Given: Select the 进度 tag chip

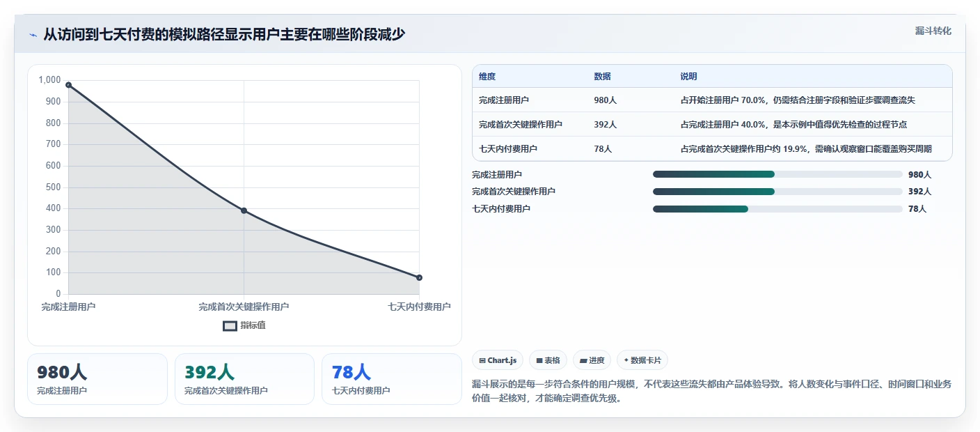Looking at the screenshot, I should click(592, 360).
